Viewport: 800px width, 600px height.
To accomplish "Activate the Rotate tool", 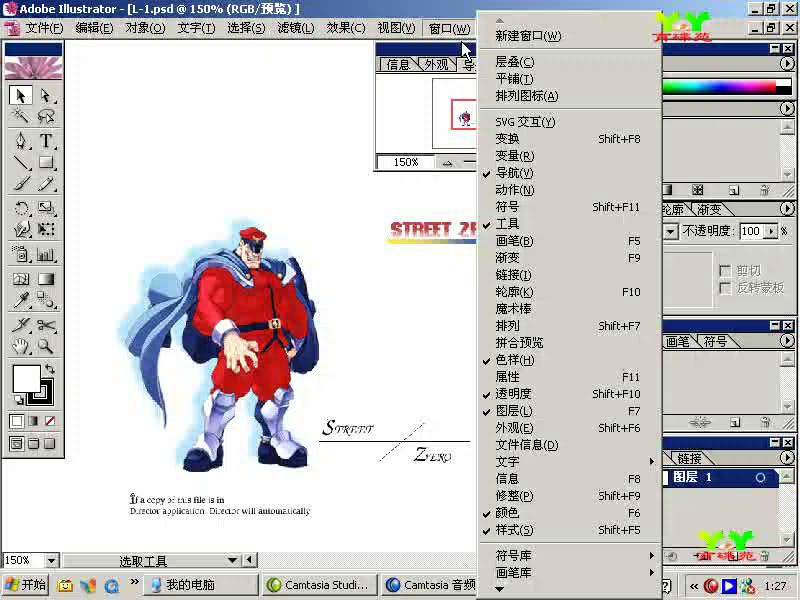I will click(20, 208).
